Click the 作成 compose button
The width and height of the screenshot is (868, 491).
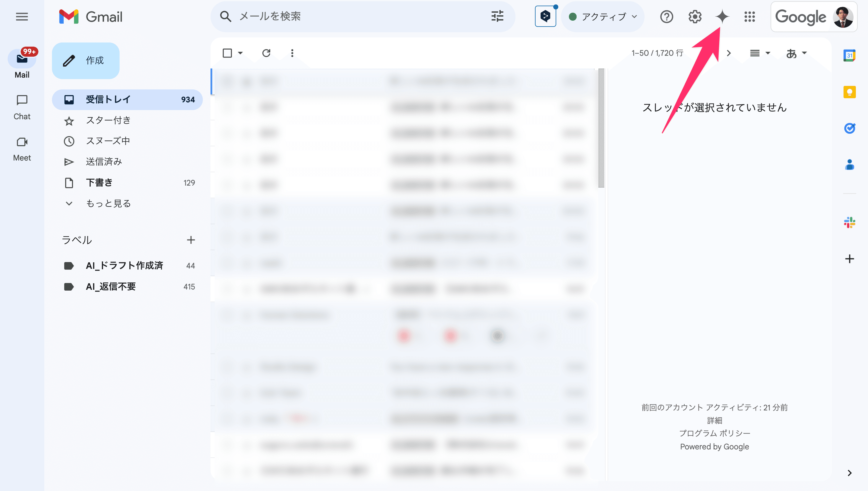pos(86,61)
